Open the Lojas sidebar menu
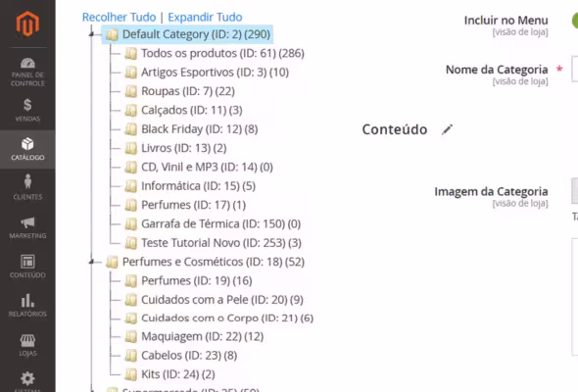The width and height of the screenshot is (578, 392). pyautogui.click(x=27, y=344)
